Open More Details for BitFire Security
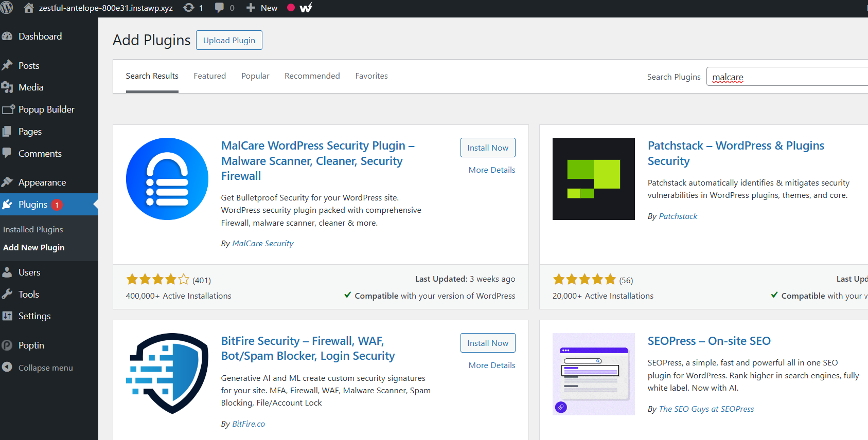 (x=492, y=365)
